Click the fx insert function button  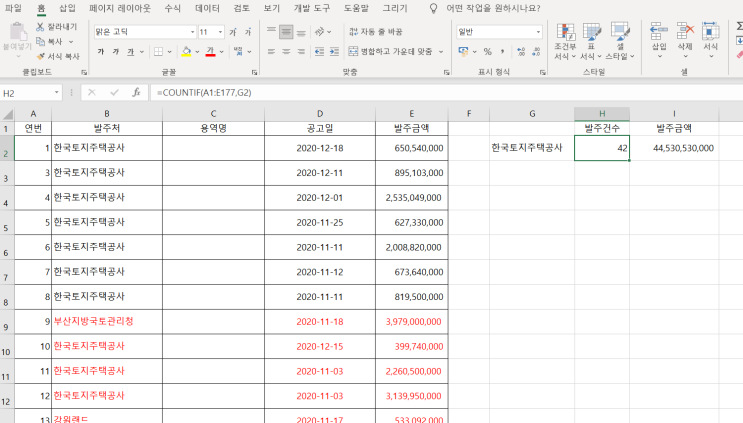pos(136,92)
